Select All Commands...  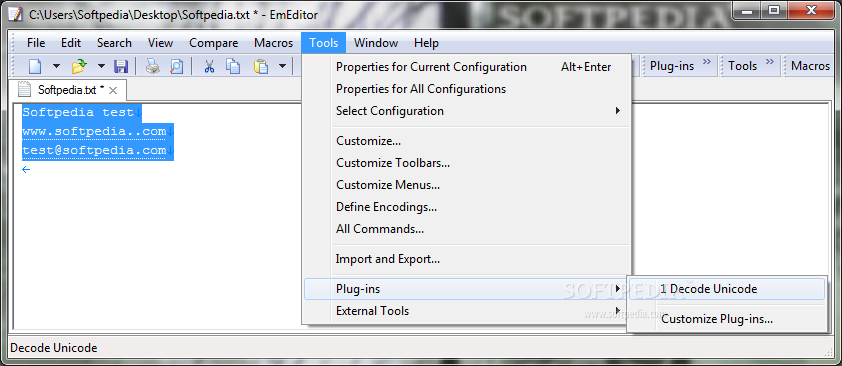click(466, 229)
